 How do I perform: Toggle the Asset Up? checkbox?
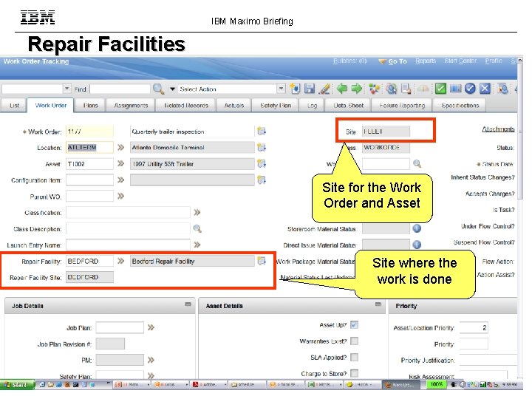pos(354,324)
